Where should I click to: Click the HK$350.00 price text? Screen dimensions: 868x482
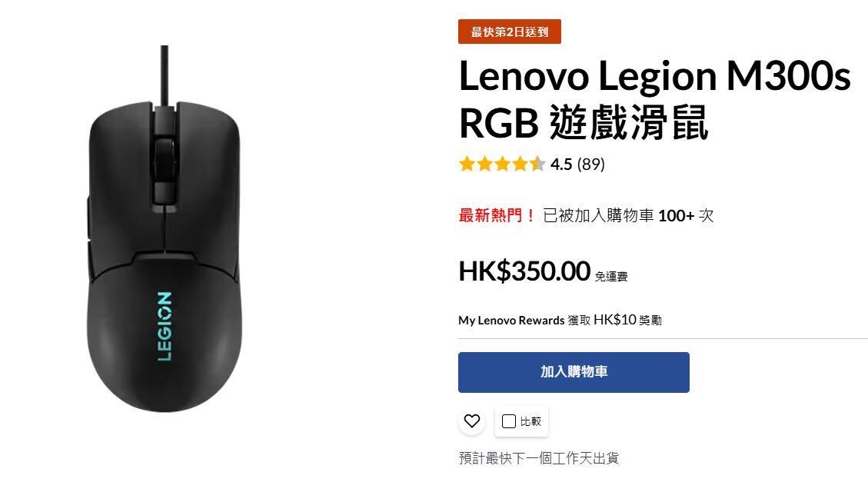coord(524,271)
